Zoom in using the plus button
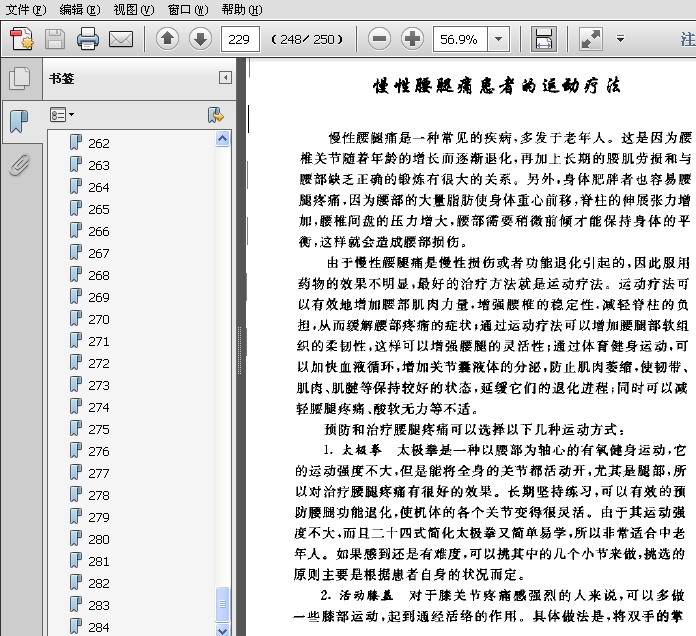The width and height of the screenshot is (696, 636). [412, 39]
